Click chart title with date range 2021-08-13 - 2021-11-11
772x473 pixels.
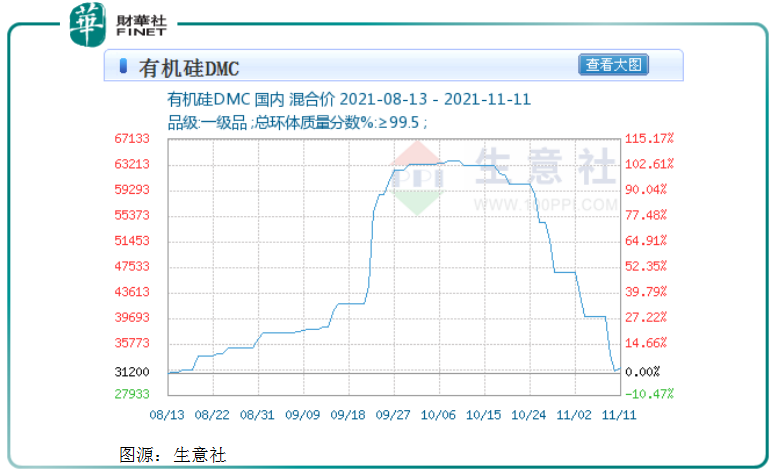coord(348,100)
